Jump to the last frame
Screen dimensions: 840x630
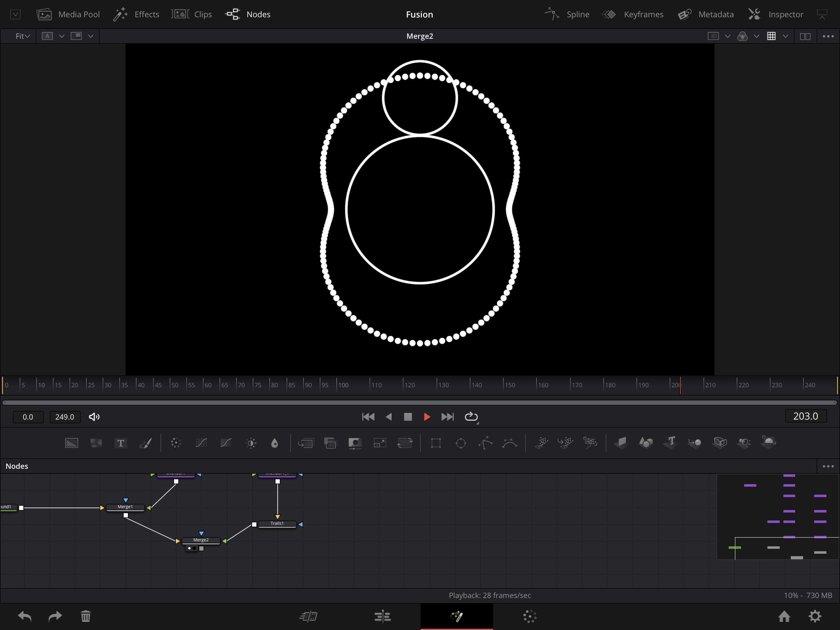tap(447, 417)
